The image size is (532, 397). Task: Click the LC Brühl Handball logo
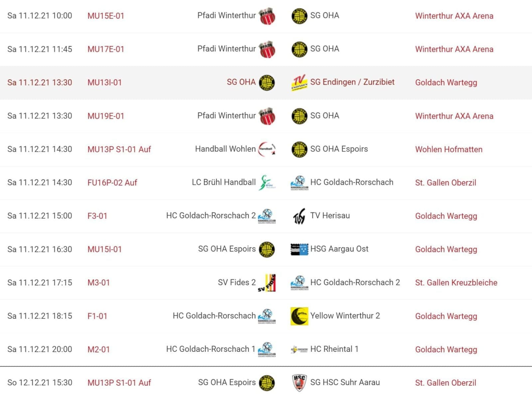point(267,182)
